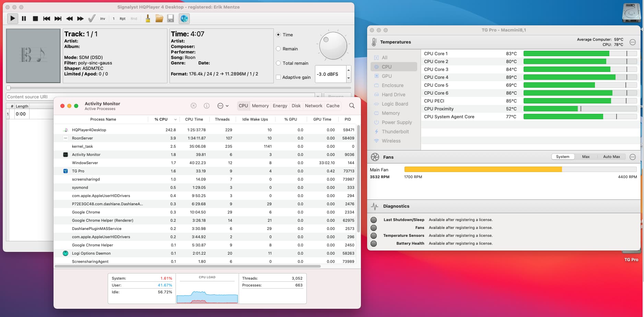Viewport: 644px width, 317px height.
Task: Click the globe network icon in HQPlayer
Action: (184, 19)
